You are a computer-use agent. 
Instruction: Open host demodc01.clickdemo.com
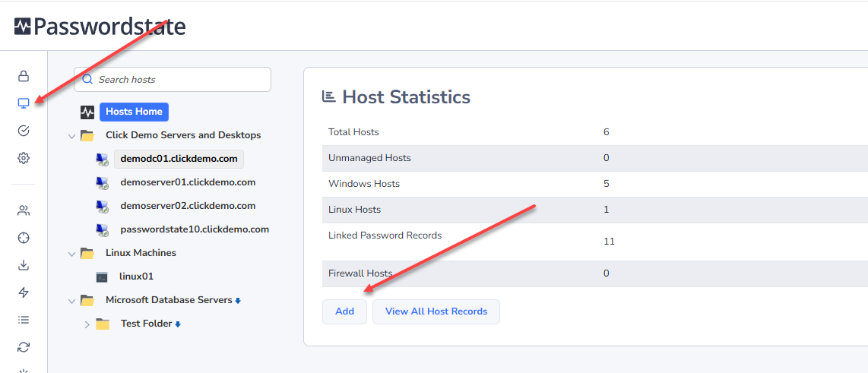point(179,159)
